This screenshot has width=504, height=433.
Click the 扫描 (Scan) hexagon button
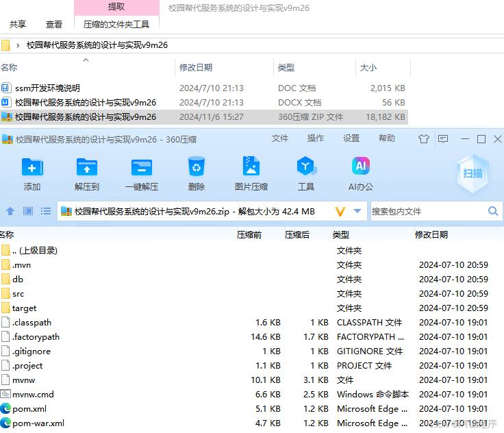[473, 174]
